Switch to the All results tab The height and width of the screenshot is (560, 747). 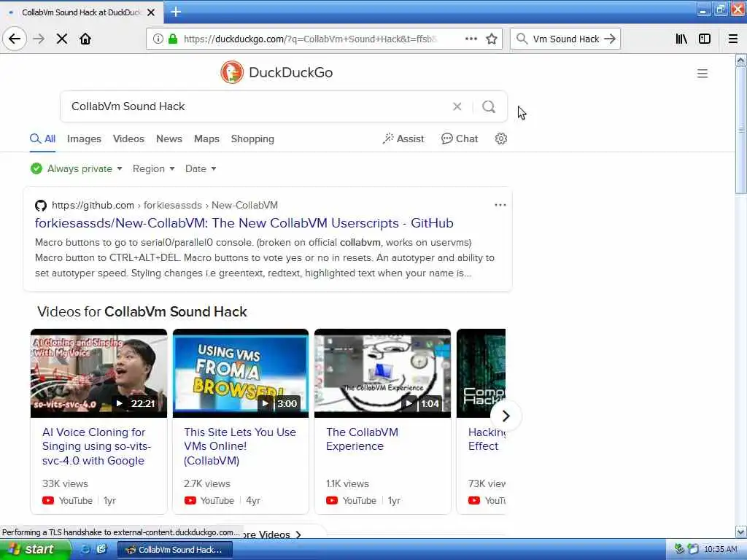42,139
